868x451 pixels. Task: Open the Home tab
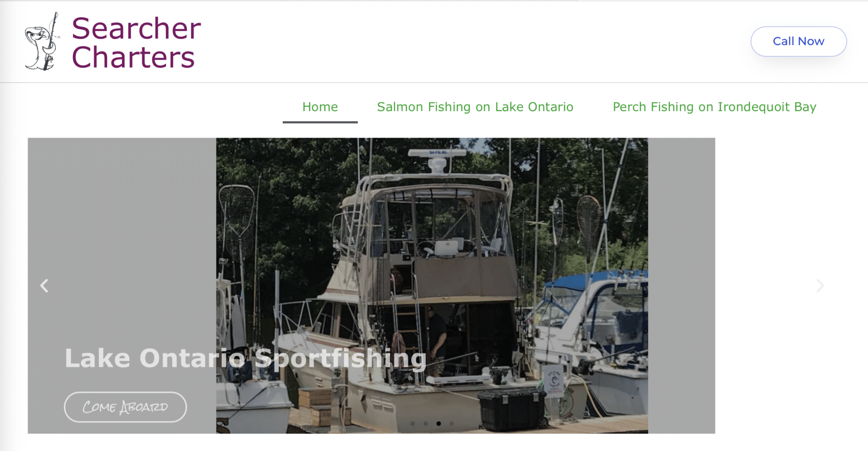[320, 107]
